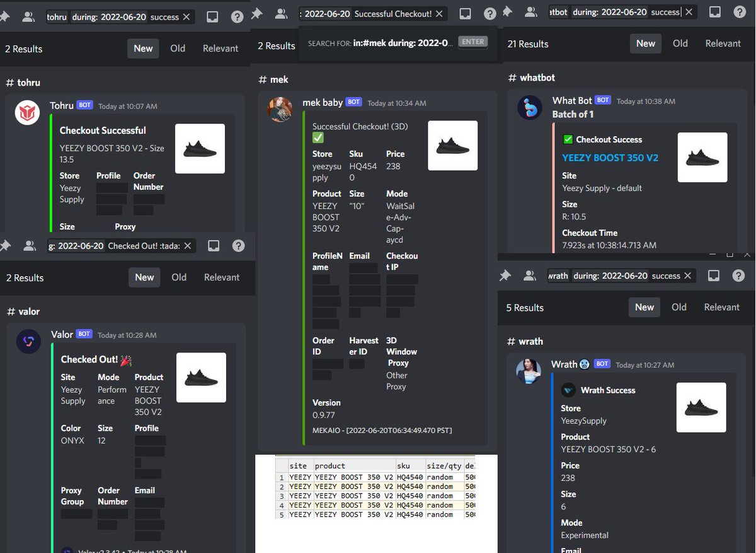Open pinned messages in valor panel
Viewport: 756px width, 553px height.
(5, 245)
